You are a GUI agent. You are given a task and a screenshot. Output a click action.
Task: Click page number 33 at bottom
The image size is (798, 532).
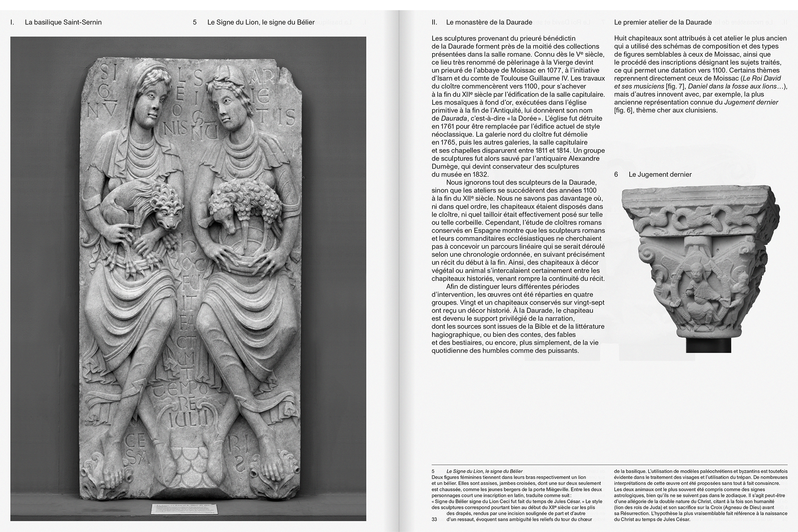(x=435, y=519)
